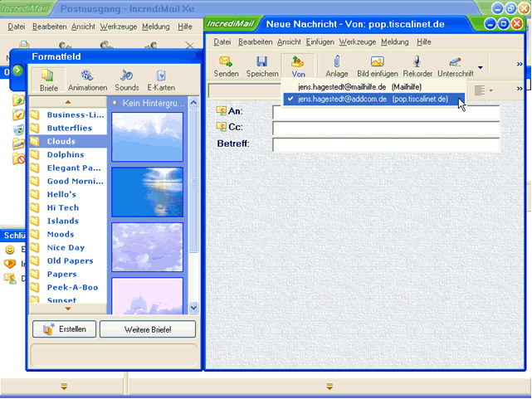Viewport: 532px width, 399px height.
Task: Click thumbnail scrollbar up arrow
Action: coord(193,103)
